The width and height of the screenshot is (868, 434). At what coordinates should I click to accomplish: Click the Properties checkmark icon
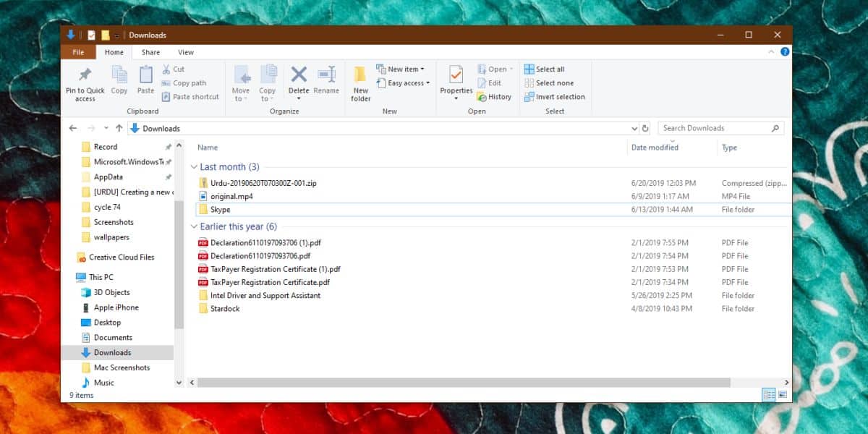pos(456,75)
